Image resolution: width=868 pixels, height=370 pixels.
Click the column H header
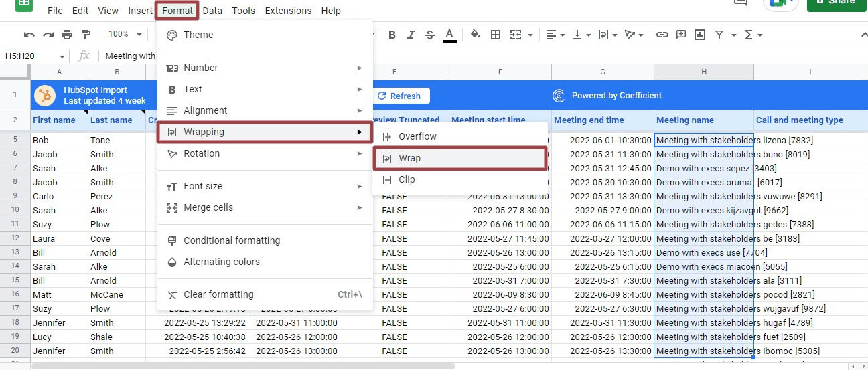(703, 72)
